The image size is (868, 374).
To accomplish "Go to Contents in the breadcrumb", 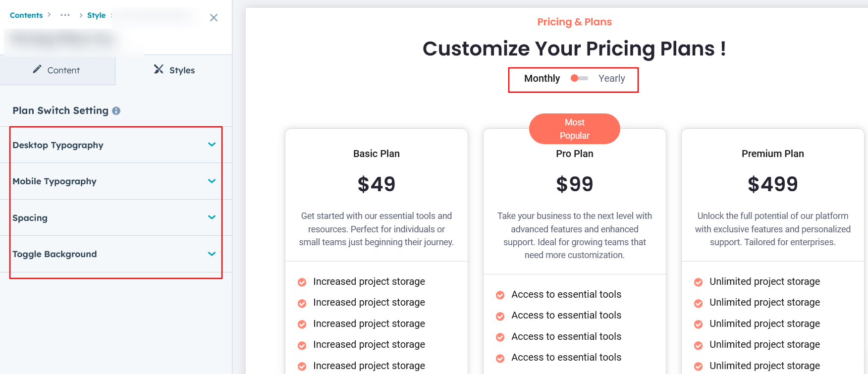I will coord(26,15).
